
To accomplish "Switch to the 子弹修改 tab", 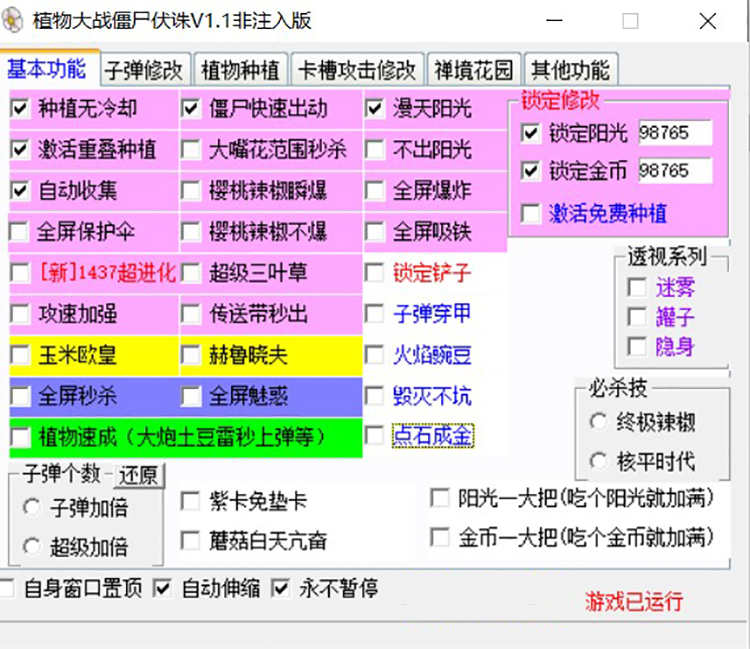I will 144,70.
